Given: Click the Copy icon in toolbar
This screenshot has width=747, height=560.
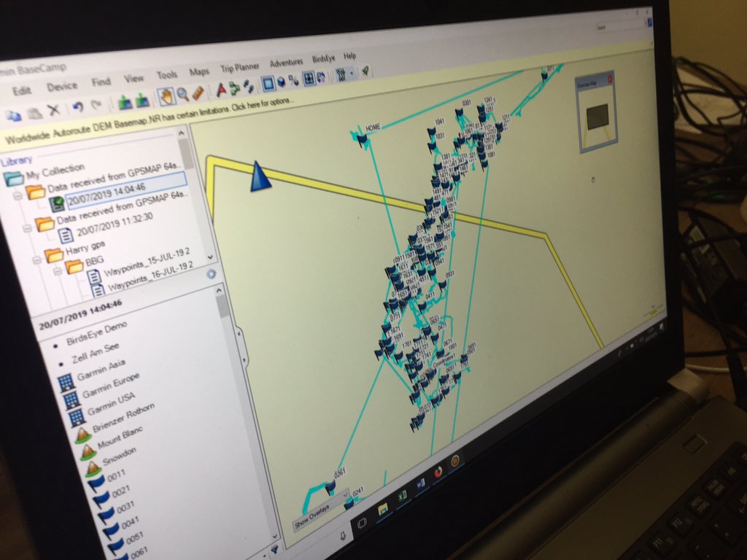Looking at the screenshot, I should pyautogui.click(x=13, y=116).
